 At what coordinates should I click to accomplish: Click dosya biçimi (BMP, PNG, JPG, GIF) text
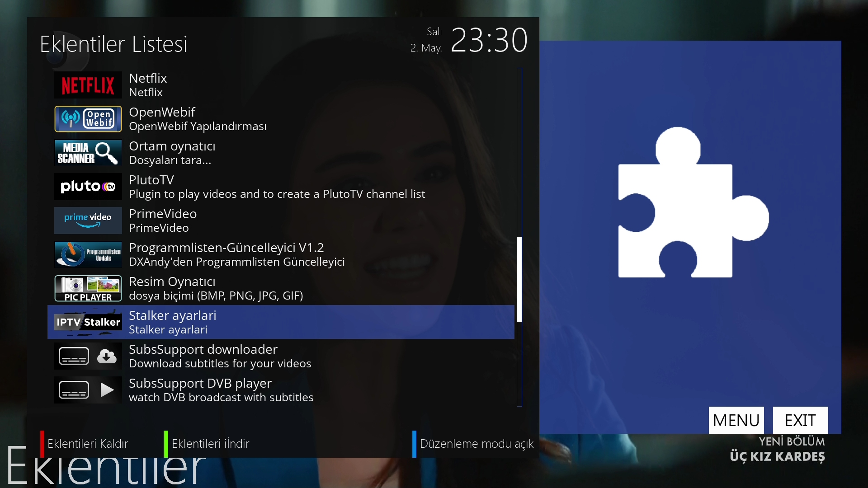click(x=216, y=296)
